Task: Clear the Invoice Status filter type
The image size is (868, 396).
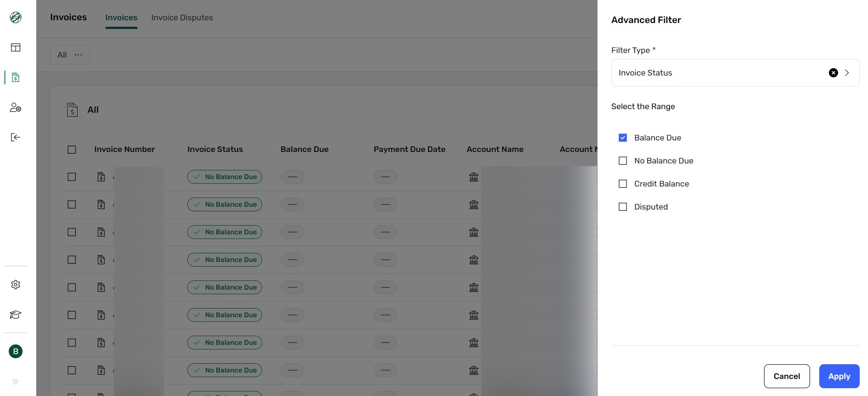Action: [x=833, y=73]
